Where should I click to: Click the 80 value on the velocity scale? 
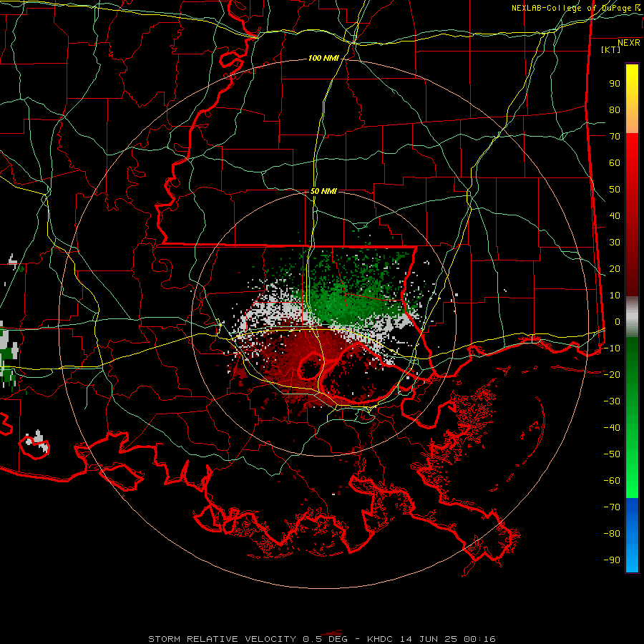point(615,110)
